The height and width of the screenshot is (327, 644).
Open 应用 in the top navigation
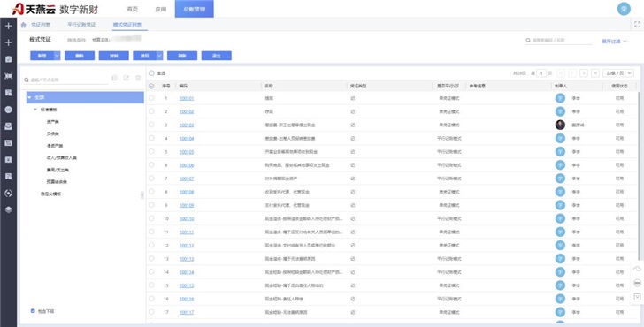pyautogui.click(x=161, y=9)
